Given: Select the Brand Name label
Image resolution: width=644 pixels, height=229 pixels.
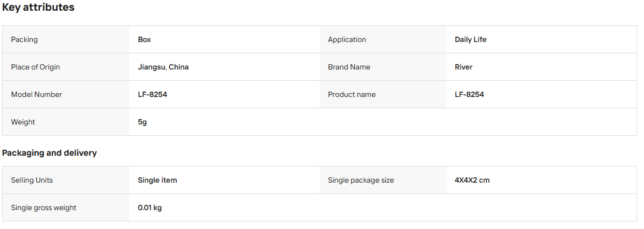Looking at the screenshot, I should tap(349, 67).
